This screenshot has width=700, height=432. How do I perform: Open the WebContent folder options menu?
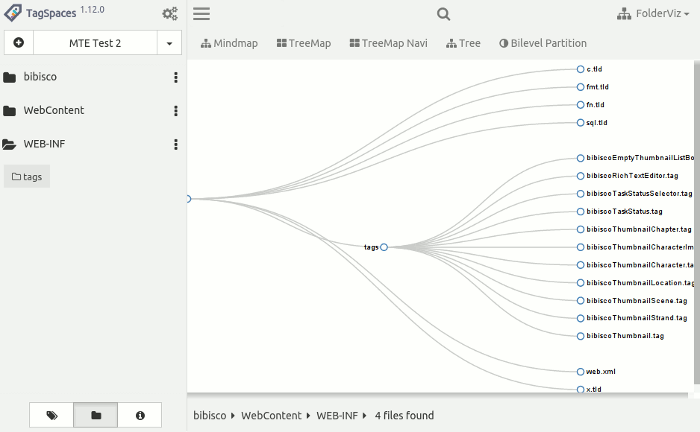tap(176, 111)
